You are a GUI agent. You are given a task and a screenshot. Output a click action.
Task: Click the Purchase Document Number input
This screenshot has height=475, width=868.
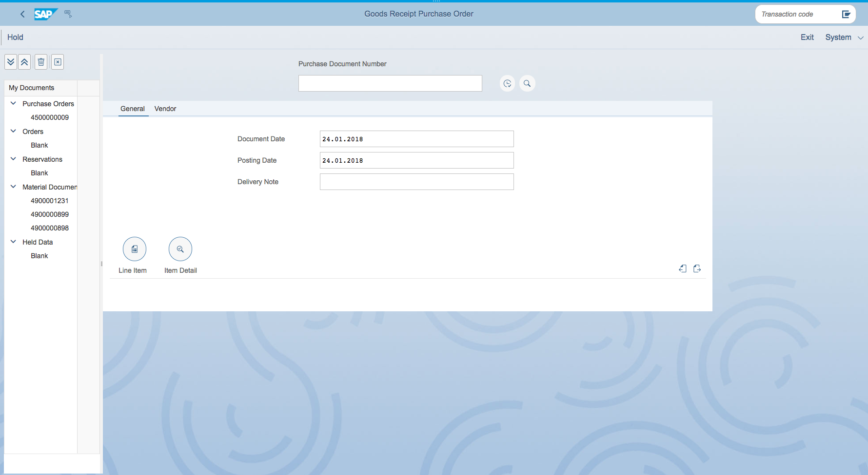coord(390,83)
